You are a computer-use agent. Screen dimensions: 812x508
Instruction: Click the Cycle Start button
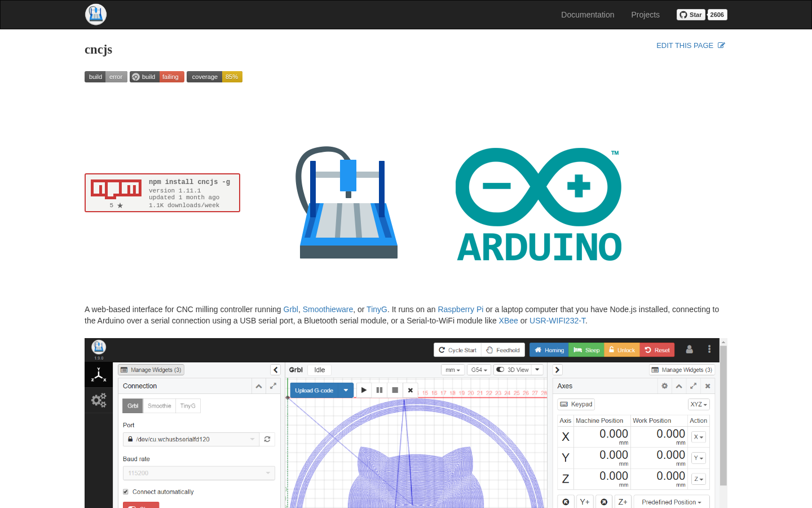(457, 350)
